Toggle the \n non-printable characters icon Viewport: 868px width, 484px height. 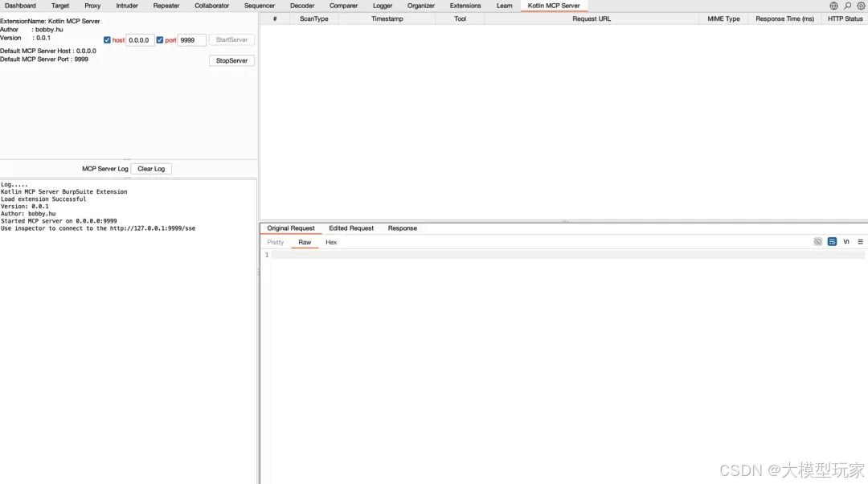coord(845,241)
